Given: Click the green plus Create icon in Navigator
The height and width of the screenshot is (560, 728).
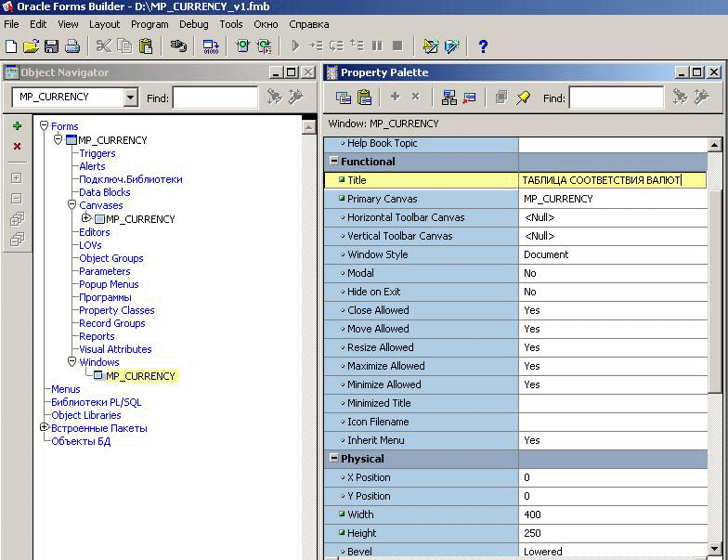Looking at the screenshot, I should tap(17, 126).
